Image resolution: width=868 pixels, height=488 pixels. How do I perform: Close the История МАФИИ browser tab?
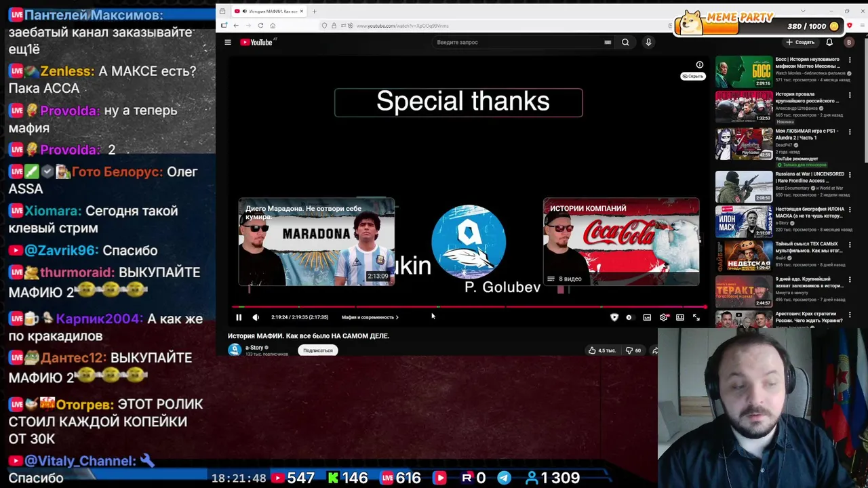pyautogui.click(x=302, y=11)
